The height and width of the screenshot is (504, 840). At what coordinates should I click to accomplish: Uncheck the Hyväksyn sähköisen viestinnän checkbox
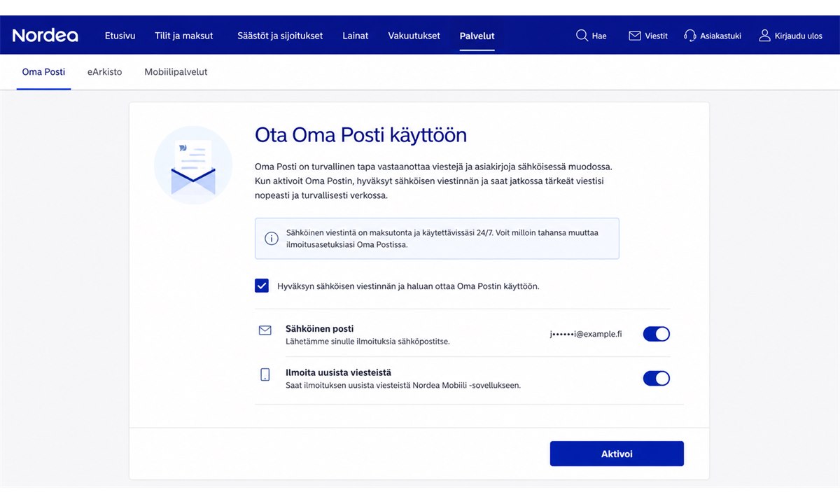coord(262,286)
